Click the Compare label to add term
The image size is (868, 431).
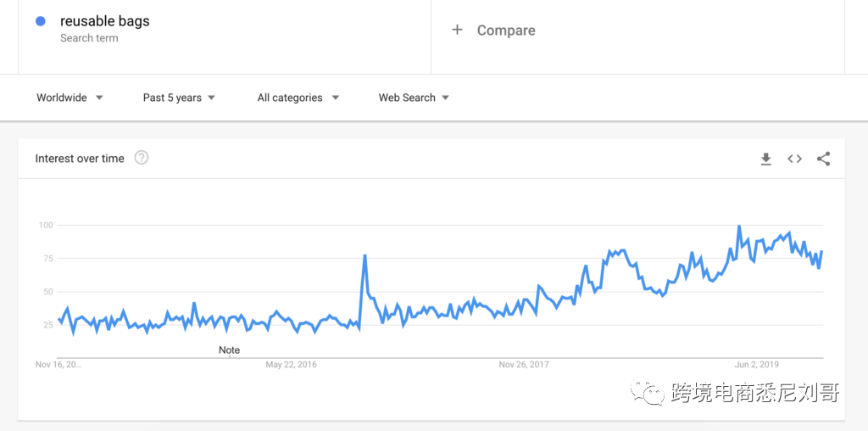pos(506,31)
